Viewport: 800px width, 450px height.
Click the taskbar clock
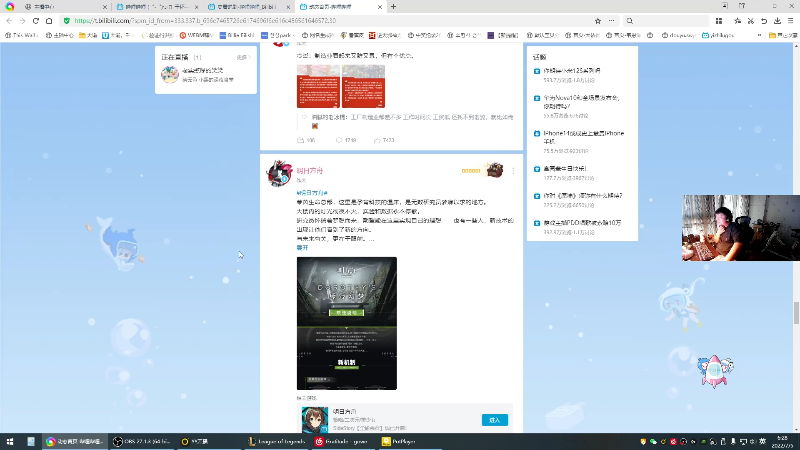coord(782,441)
